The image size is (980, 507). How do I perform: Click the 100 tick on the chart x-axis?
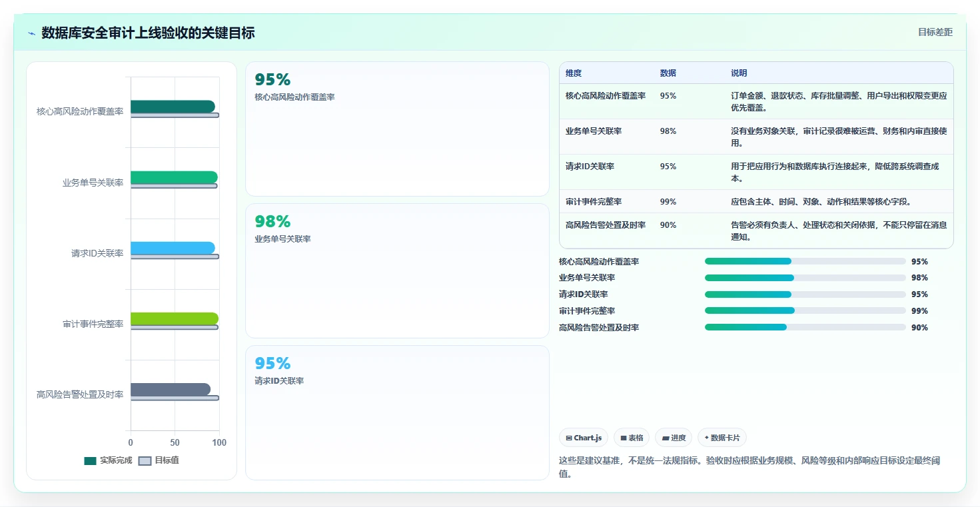click(219, 442)
